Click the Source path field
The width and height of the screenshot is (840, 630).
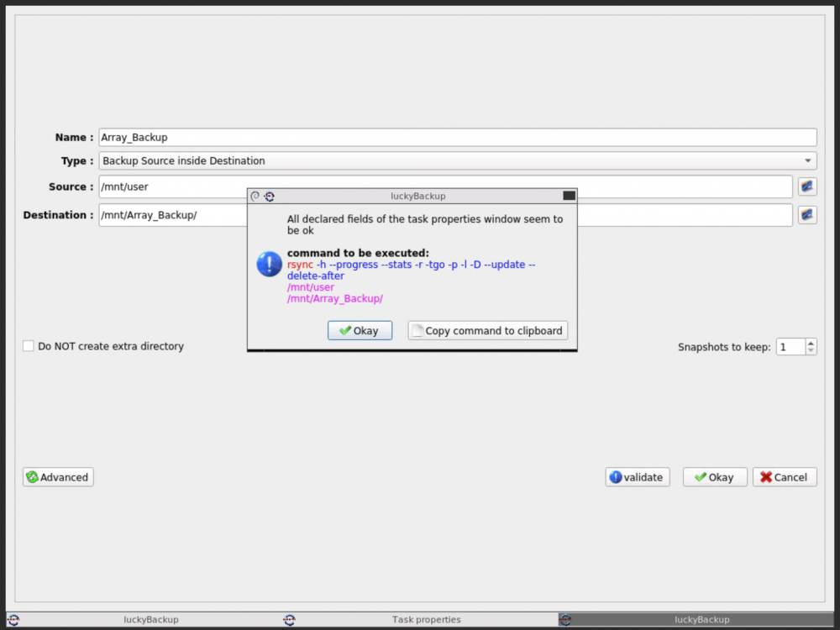445,186
